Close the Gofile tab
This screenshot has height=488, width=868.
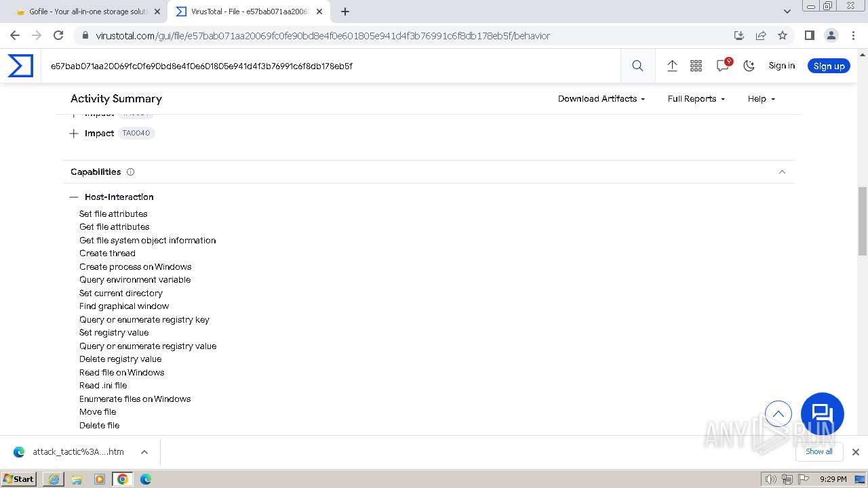click(157, 12)
